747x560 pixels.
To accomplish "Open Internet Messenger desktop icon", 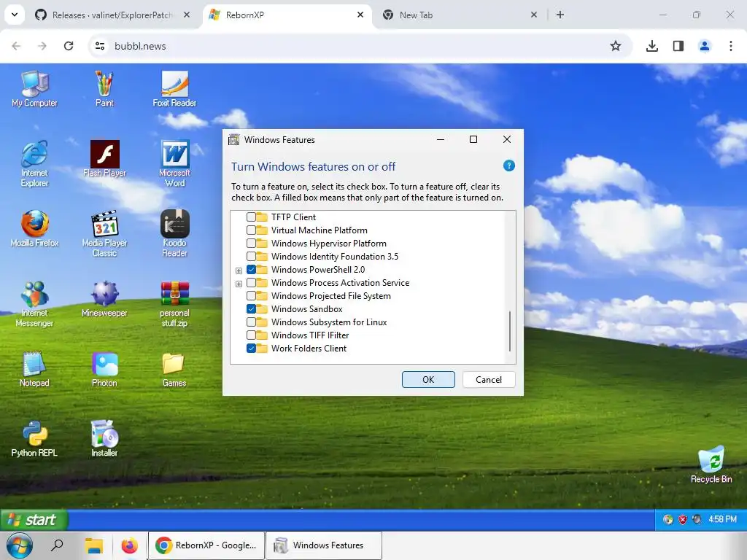I will coord(34,304).
